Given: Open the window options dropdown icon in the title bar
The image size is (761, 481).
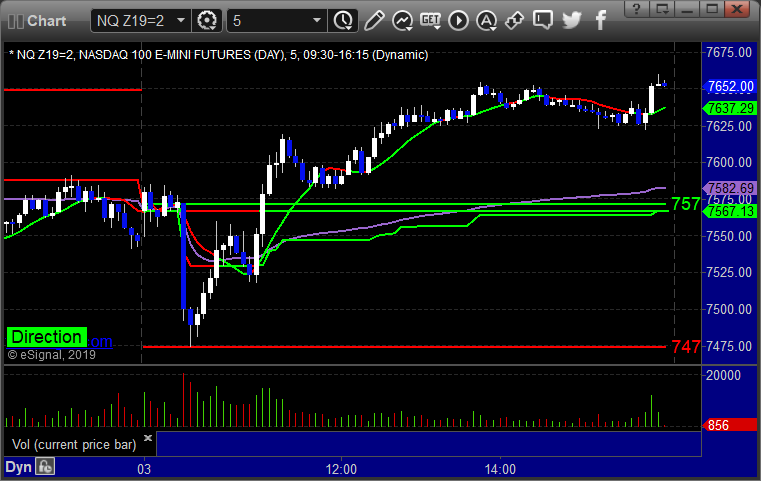Looking at the screenshot, I should (x=662, y=9).
